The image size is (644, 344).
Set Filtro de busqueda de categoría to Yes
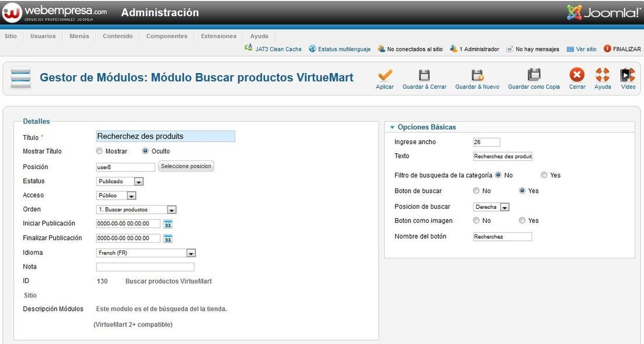(544, 175)
